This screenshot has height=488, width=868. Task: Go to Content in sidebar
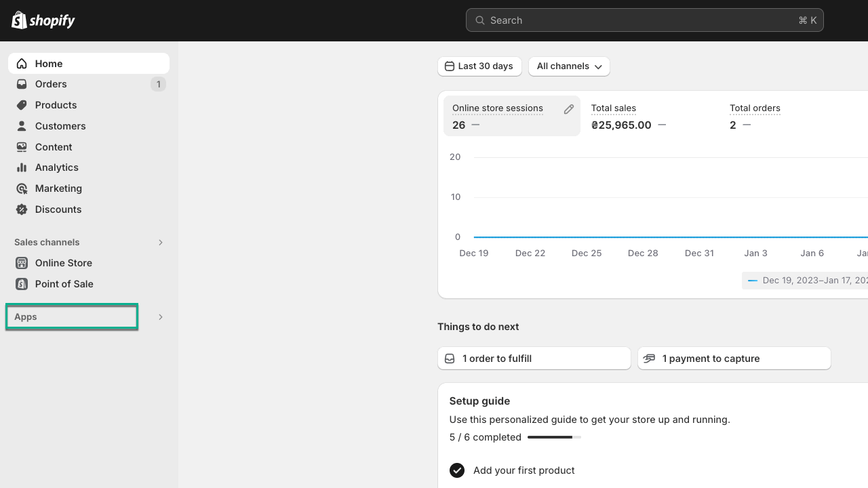click(54, 147)
